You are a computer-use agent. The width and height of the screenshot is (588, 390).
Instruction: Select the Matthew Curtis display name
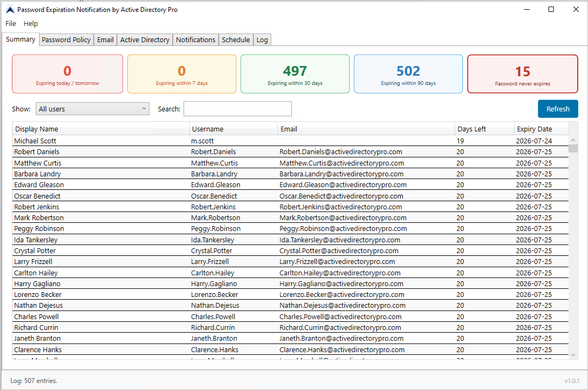(x=37, y=163)
